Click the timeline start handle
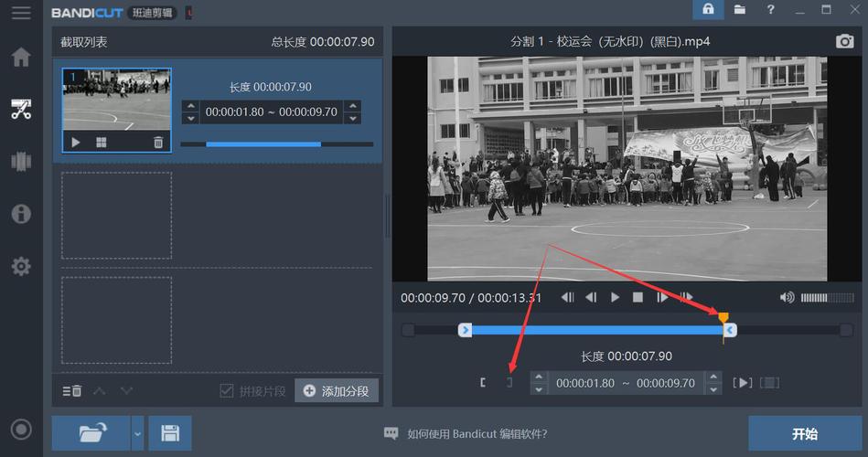This screenshot has width=868, height=457. point(465,330)
